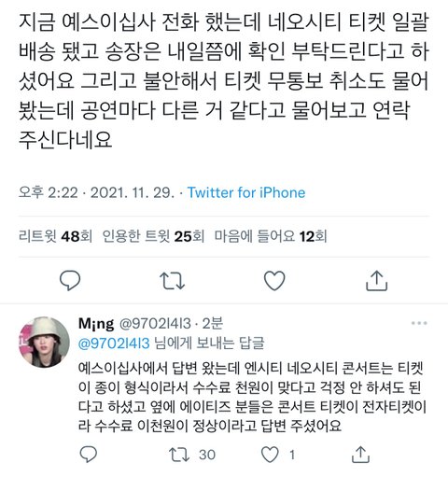Share Ming's reply tweet
This screenshot has width=448, height=477.
click(360, 455)
